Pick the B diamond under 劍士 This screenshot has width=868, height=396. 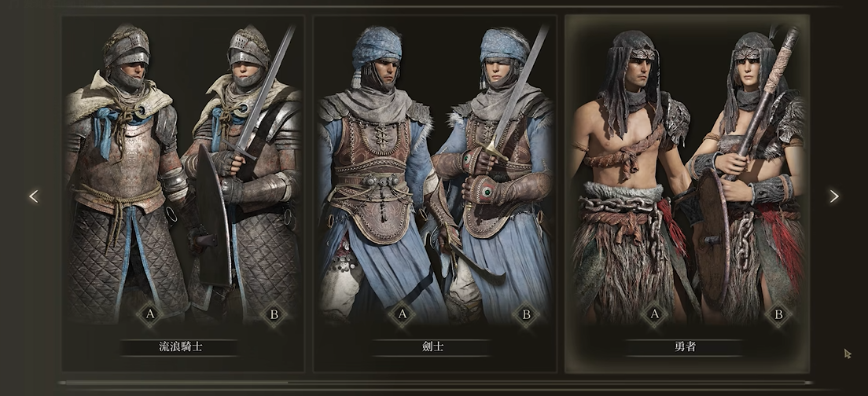pos(527,315)
